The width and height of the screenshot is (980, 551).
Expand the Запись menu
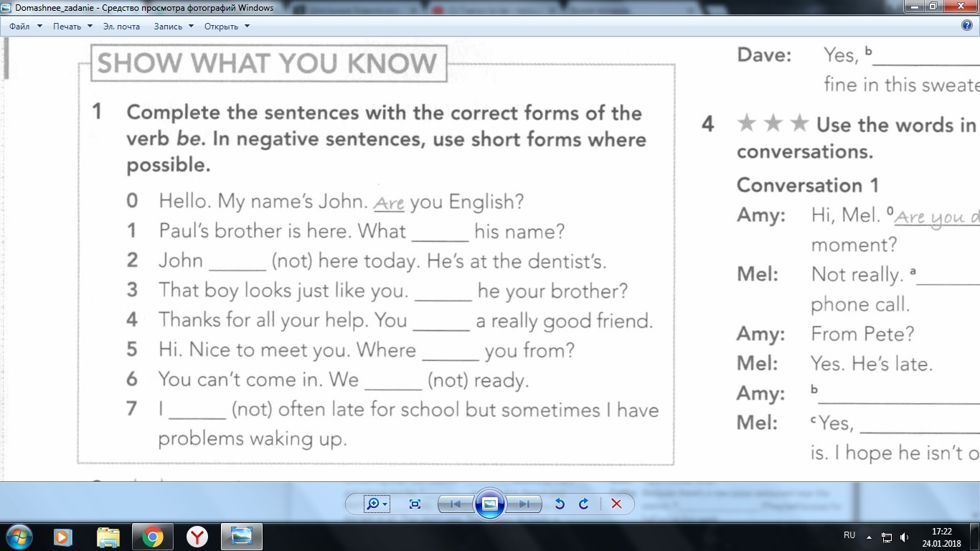174,27
